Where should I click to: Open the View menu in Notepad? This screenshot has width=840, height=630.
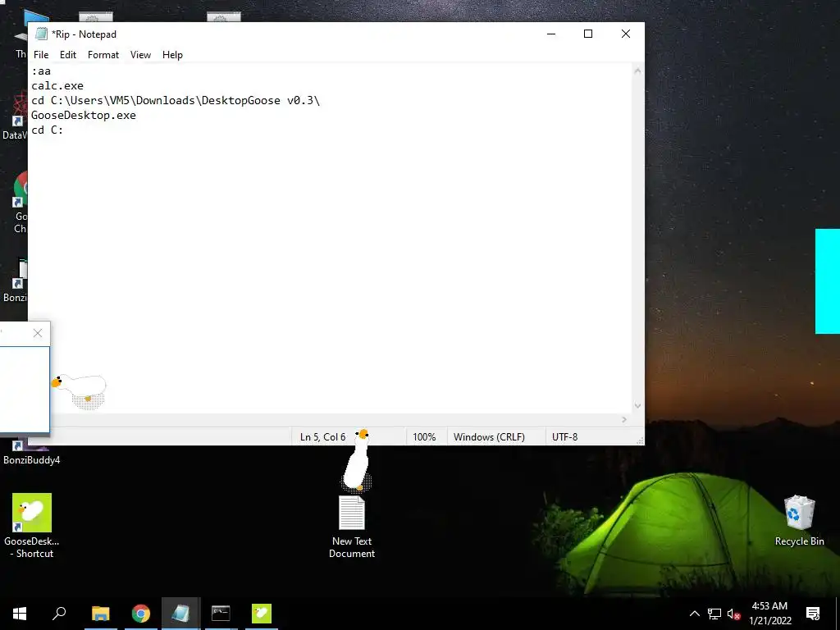pyautogui.click(x=140, y=55)
